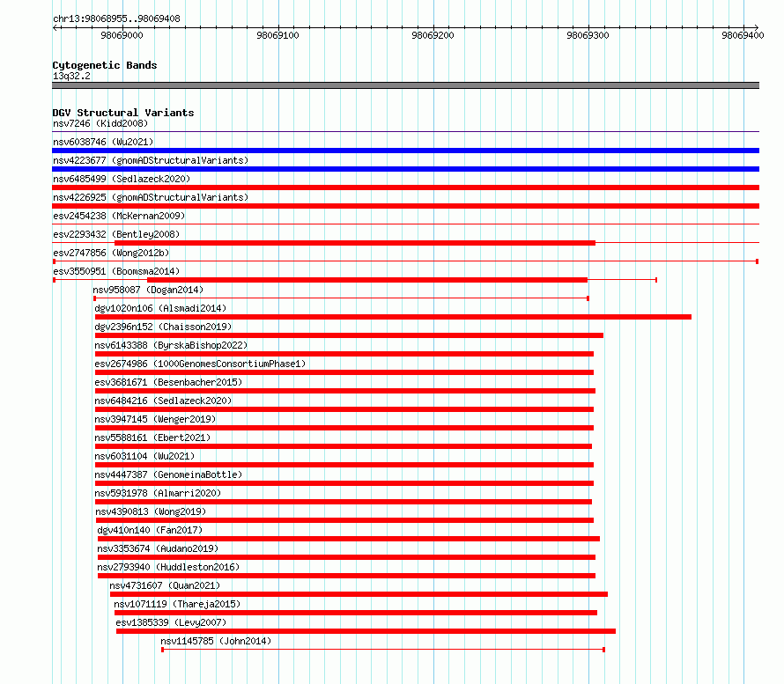Select the esv3550951 (Boomsma2014) label

[116, 271]
